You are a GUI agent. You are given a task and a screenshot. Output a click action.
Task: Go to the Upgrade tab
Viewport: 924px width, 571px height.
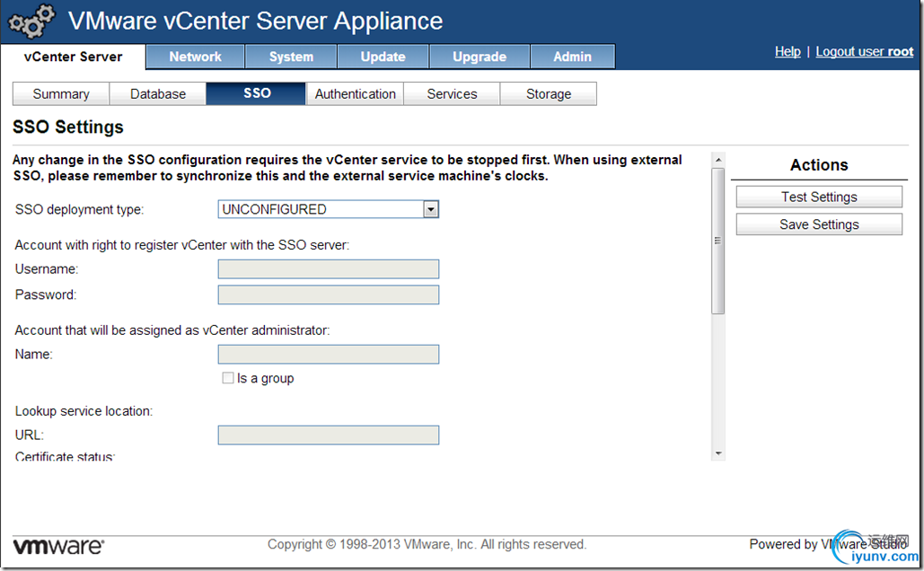(x=480, y=57)
